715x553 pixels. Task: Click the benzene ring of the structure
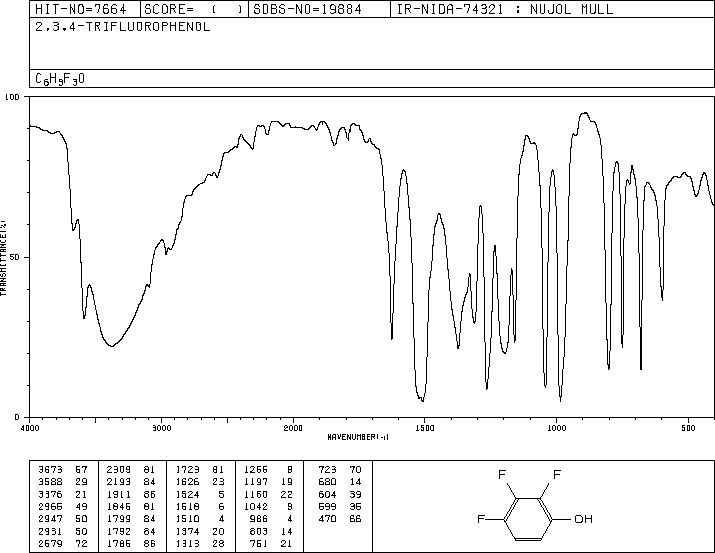click(529, 519)
